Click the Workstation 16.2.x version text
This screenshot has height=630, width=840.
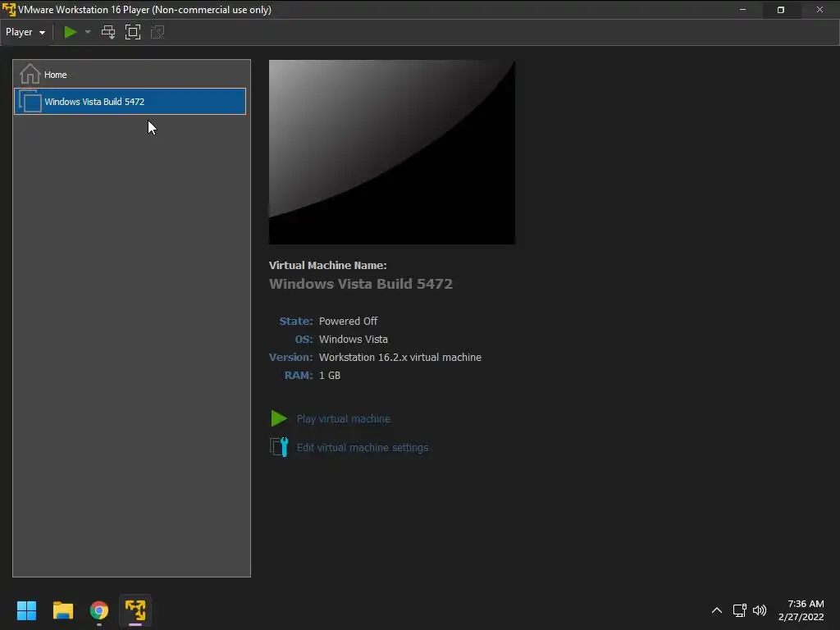pyautogui.click(x=400, y=358)
